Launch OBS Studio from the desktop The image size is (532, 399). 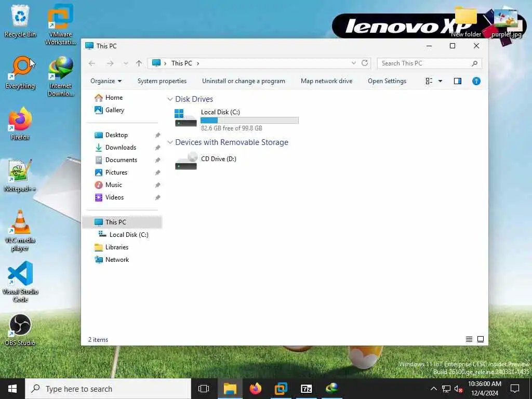(x=20, y=330)
